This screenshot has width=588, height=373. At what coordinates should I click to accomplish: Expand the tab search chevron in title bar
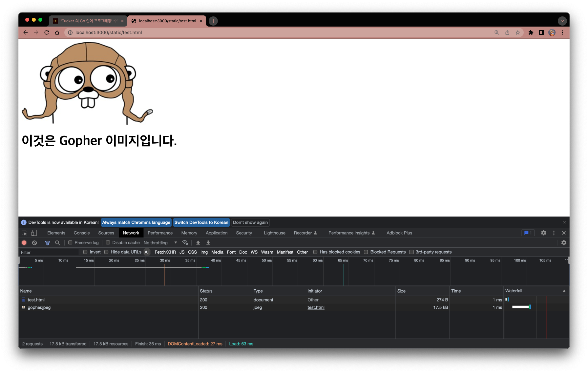tap(562, 21)
